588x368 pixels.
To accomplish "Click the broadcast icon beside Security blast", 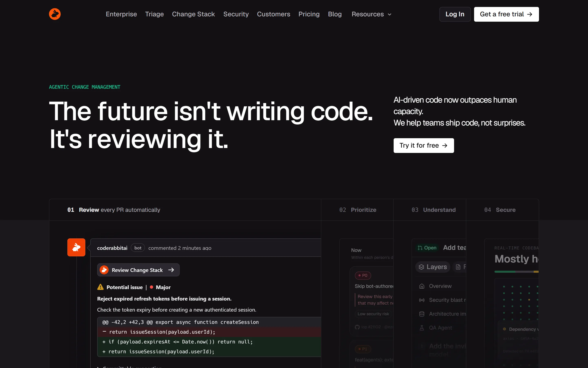I will [x=422, y=300].
